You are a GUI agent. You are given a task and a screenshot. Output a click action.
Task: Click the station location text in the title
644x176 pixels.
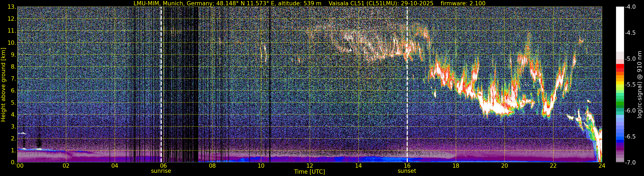227,3
